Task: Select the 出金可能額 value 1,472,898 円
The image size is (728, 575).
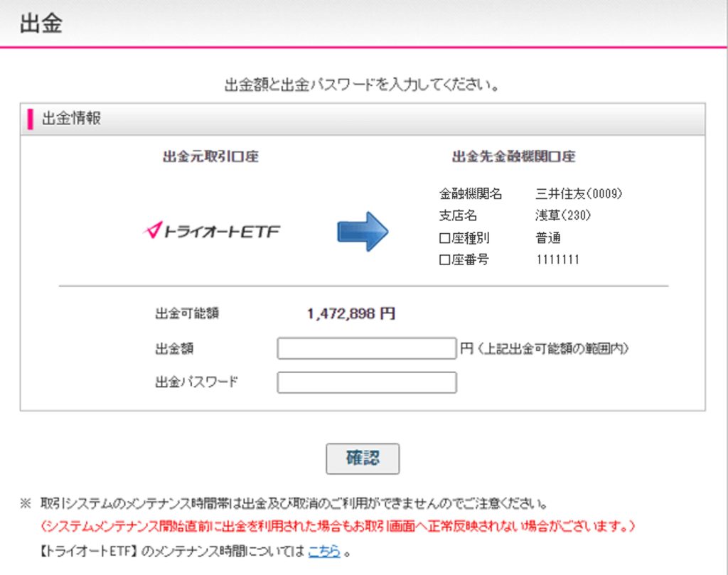Action: pos(351,313)
